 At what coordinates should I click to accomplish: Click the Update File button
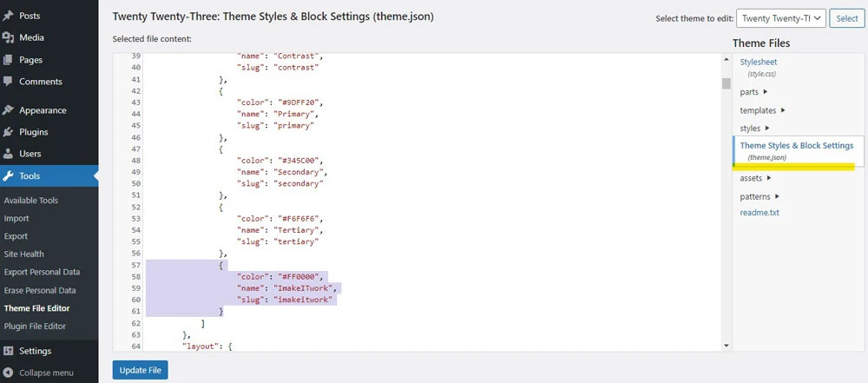(140, 370)
